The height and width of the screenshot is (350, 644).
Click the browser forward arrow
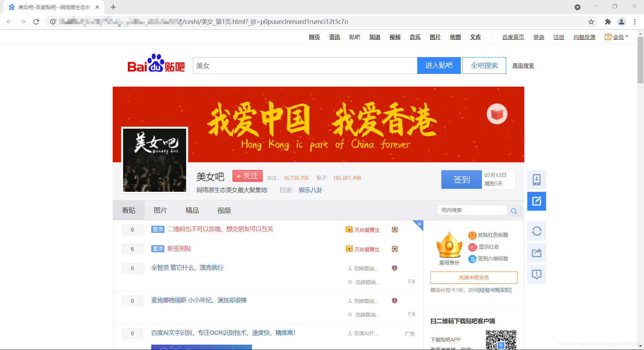point(22,22)
